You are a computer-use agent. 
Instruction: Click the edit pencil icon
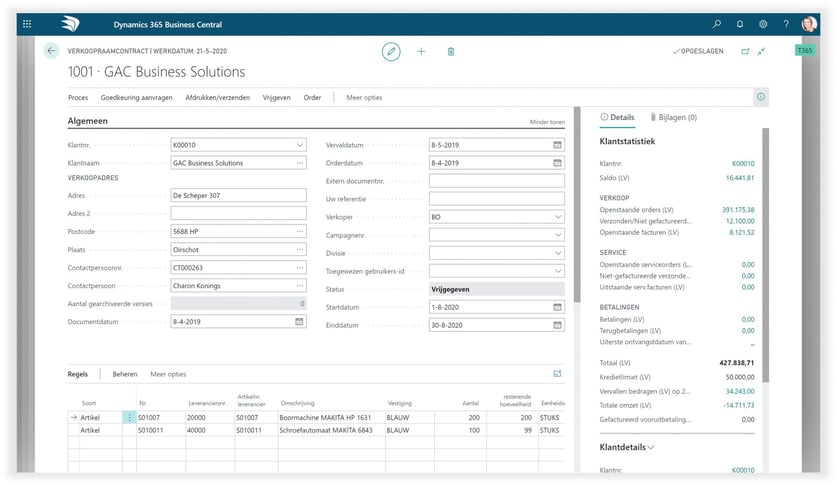click(x=391, y=51)
